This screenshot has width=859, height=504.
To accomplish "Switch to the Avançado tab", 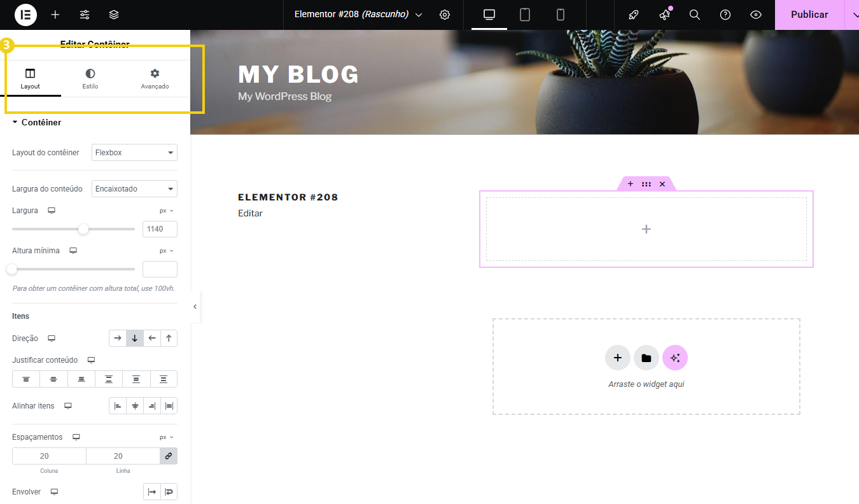I will pyautogui.click(x=155, y=79).
